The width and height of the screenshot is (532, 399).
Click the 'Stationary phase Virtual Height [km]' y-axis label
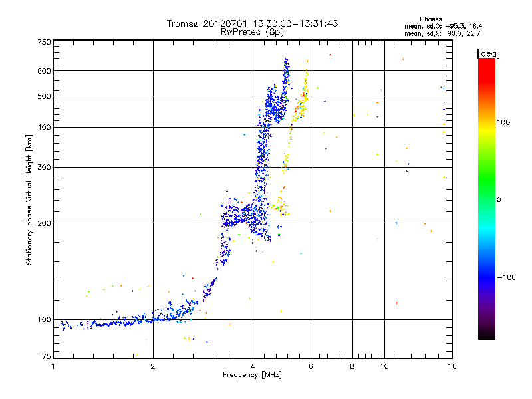click(29, 200)
